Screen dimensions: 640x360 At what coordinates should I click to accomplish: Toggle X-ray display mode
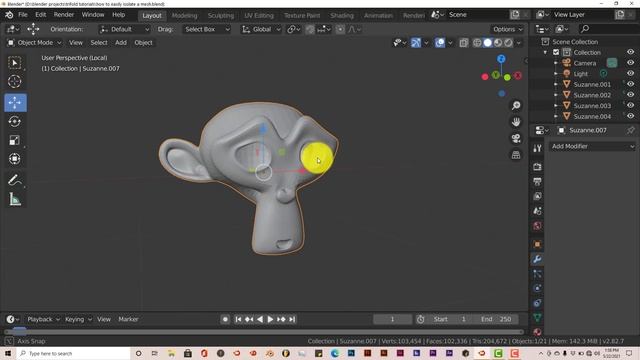tap(464, 43)
